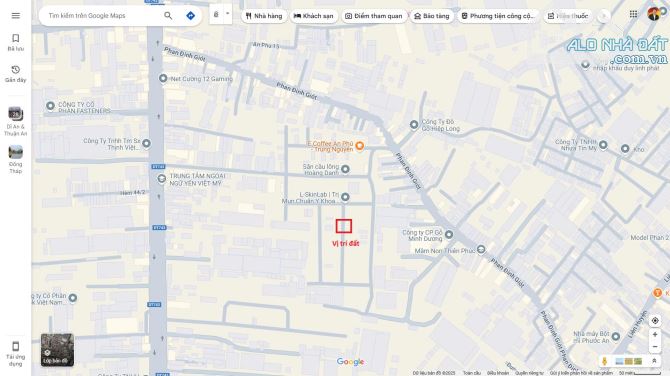
Task: Click the my-location target button
Action: tap(655, 320)
